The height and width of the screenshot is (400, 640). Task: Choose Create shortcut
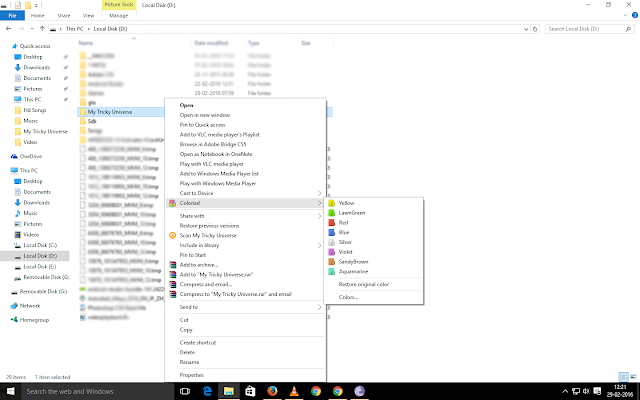(x=245, y=343)
